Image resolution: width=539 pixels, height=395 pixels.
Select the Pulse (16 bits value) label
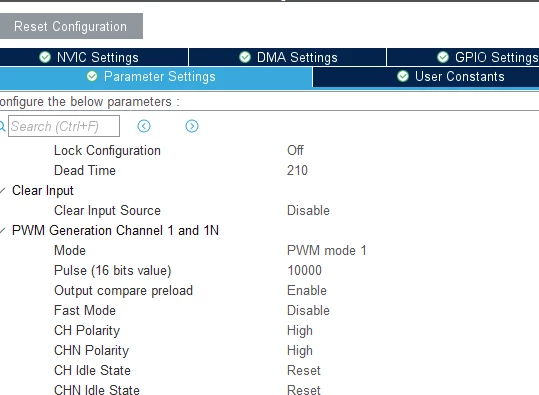tap(113, 271)
